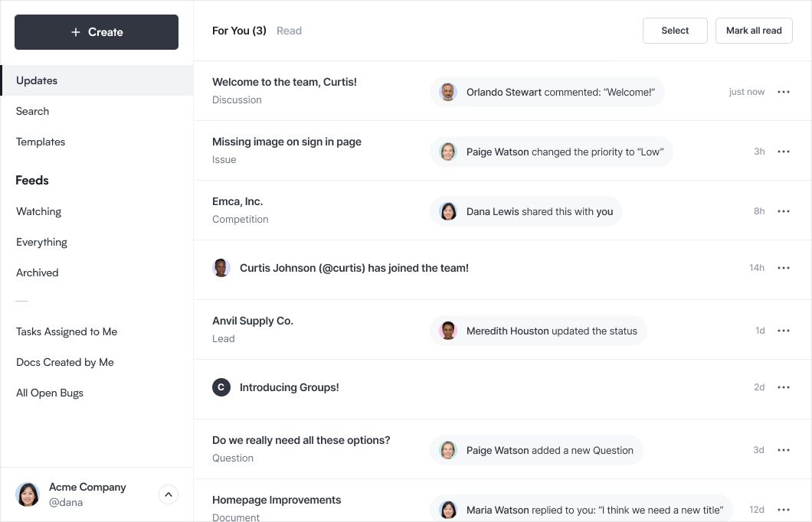Viewport: 812px width, 522px height.
Task: Click the "C" badge beside Introducing Groups
Action: point(221,387)
